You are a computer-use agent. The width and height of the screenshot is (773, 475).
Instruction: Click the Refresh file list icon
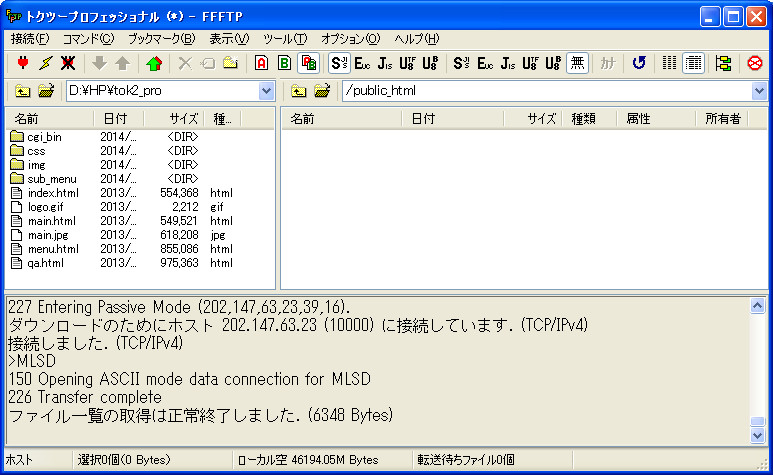[x=639, y=63]
